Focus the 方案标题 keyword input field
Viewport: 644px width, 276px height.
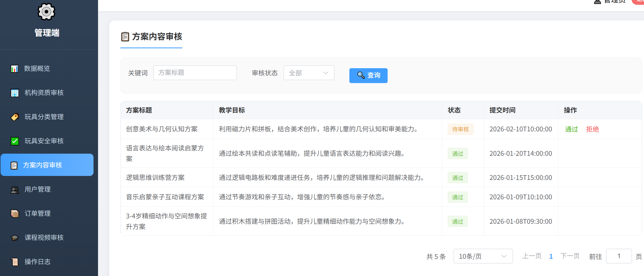195,73
